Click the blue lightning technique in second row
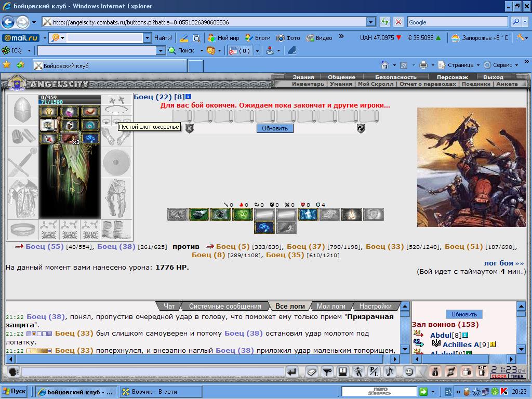The image size is (532, 399). pyautogui.click(x=264, y=228)
